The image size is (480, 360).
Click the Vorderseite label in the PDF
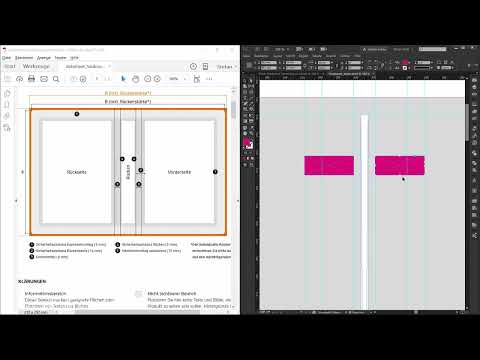click(x=179, y=172)
